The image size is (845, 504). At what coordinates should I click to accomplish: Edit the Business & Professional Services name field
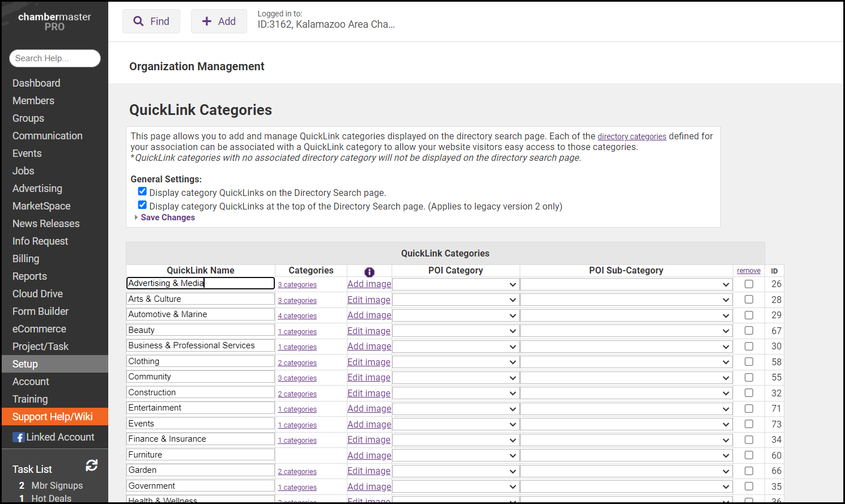pyautogui.click(x=201, y=345)
